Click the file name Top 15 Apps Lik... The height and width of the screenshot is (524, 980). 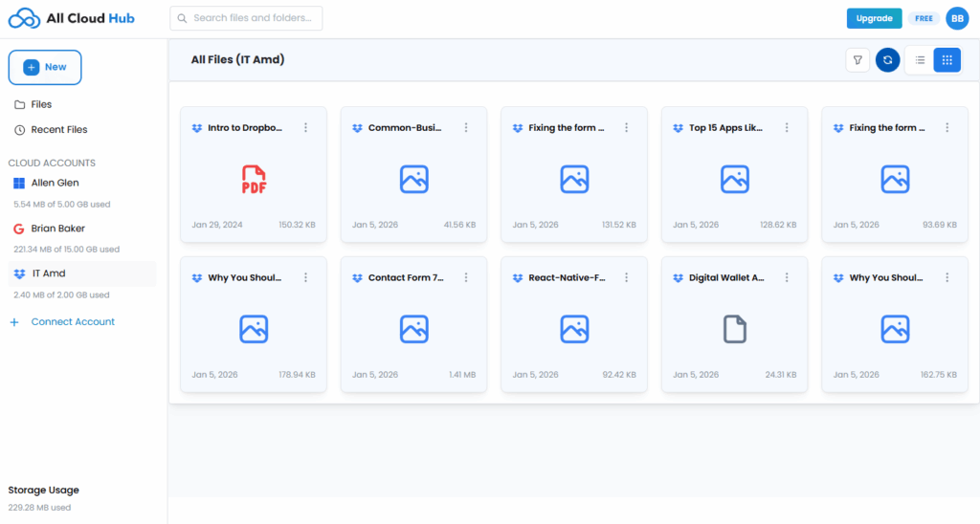(x=725, y=127)
